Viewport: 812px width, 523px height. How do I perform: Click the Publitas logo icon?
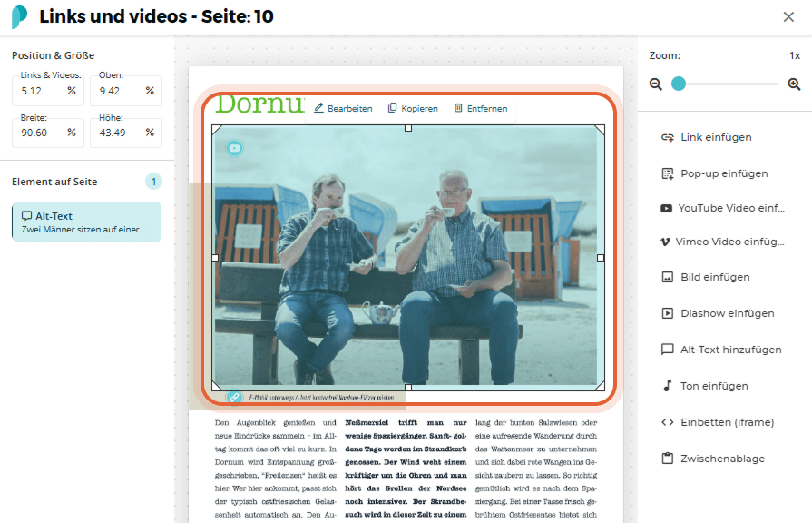click(19, 16)
